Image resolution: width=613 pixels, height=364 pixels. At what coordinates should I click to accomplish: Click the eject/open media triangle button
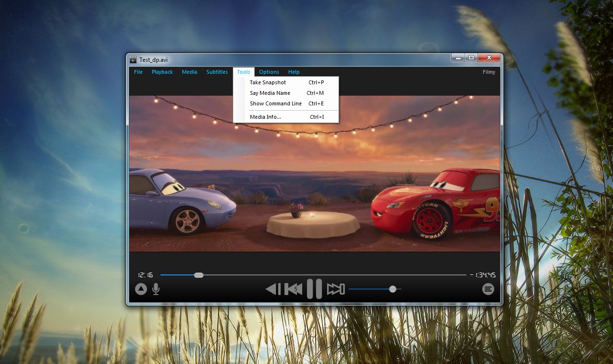pyautogui.click(x=141, y=289)
